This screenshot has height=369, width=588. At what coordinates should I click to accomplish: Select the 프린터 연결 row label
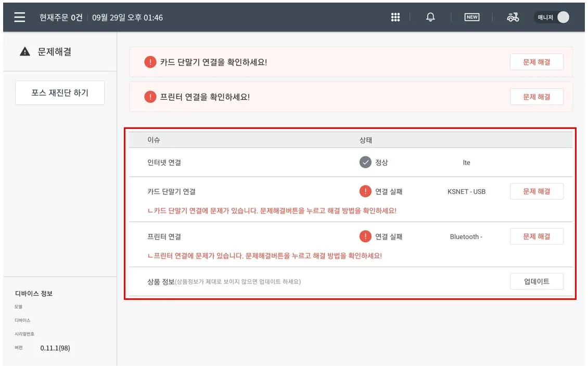164,237
